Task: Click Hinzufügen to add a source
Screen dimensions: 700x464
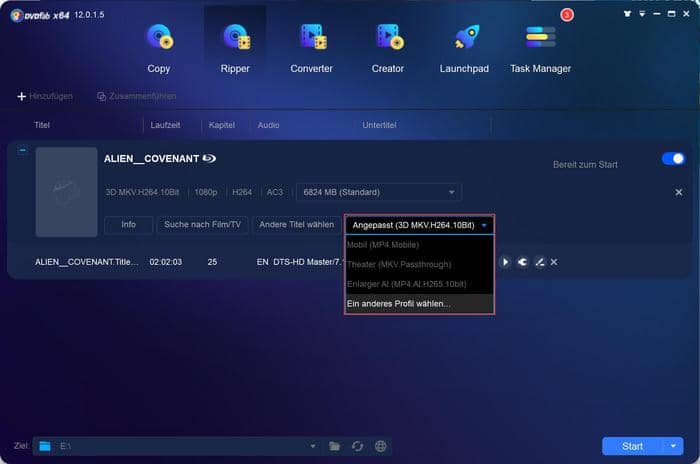Action: (45, 96)
